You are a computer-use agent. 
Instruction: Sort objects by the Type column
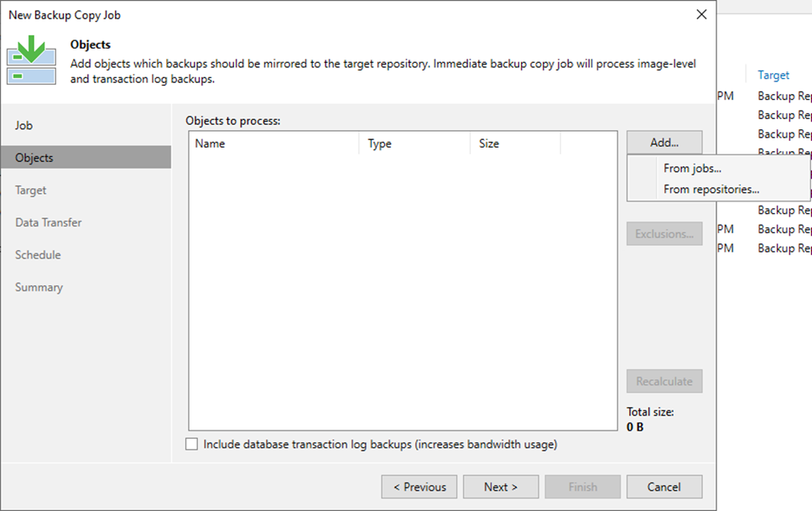pos(379,143)
